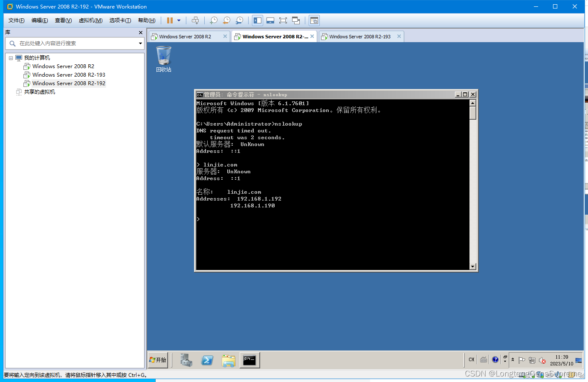Open Windows Explorer from the taskbar
This screenshot has width=588, height=382.
tap(229, 360)
